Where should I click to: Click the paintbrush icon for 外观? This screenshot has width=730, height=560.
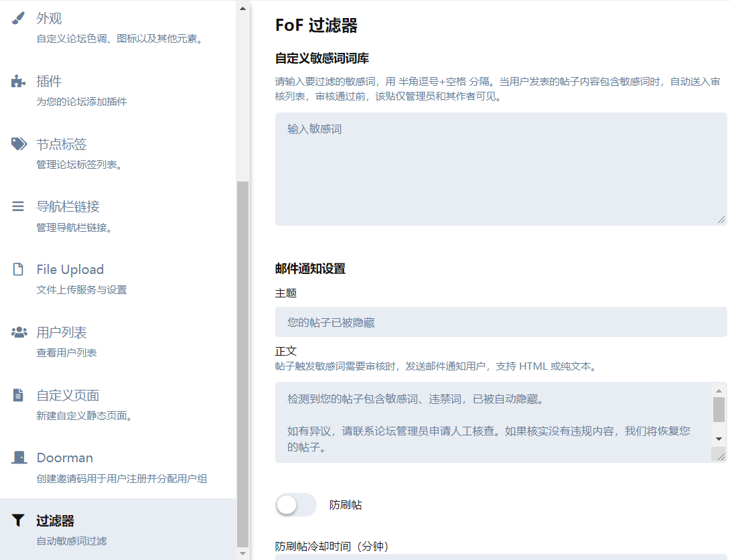point(19,18)
